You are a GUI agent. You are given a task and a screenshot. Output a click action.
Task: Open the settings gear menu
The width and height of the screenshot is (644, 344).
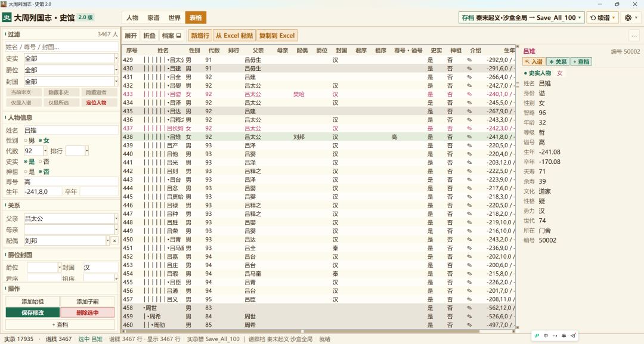pyautogui.click(x=631, y=18)
